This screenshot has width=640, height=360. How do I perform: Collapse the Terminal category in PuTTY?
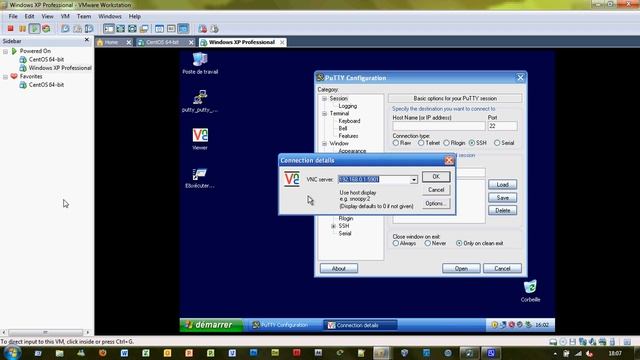point(324,114)
